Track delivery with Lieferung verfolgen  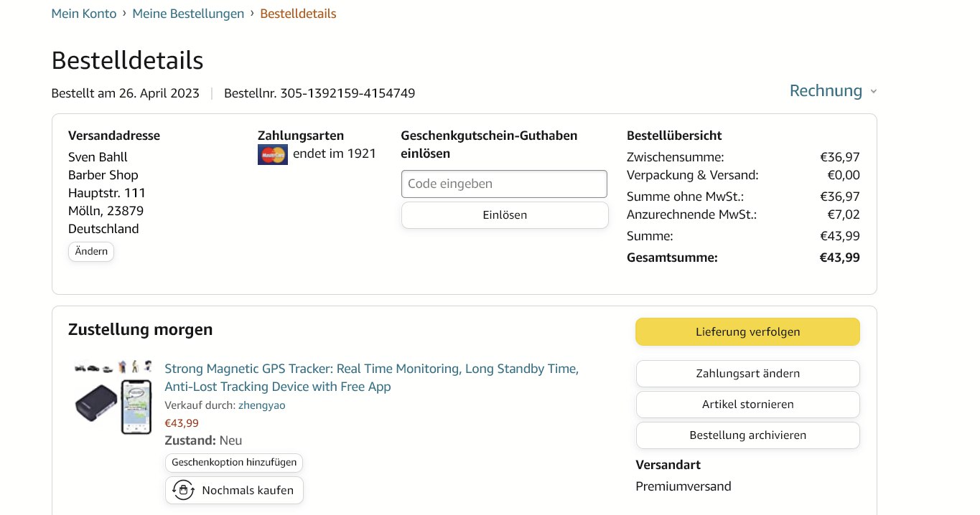coord(747,332)
